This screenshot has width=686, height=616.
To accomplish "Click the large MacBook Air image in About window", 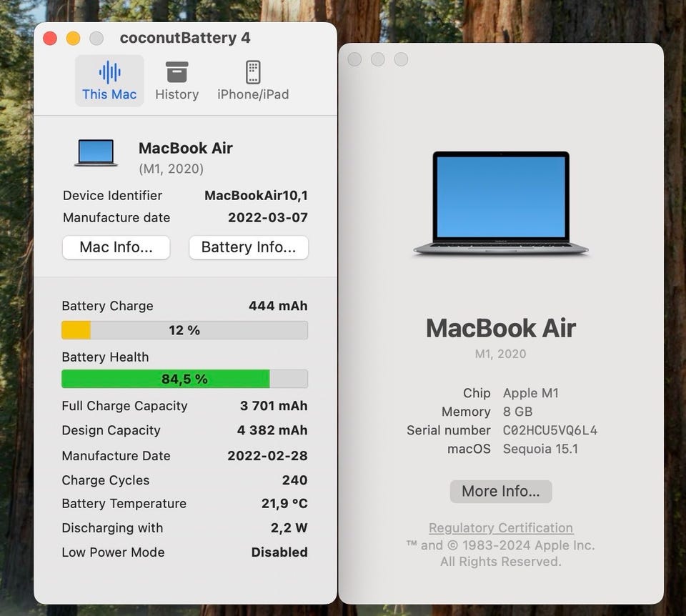I will tap(500, 203).
